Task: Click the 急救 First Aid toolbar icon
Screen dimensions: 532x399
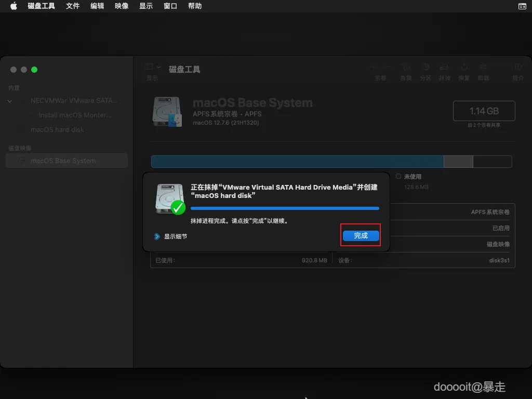Action: click(406, 67)
